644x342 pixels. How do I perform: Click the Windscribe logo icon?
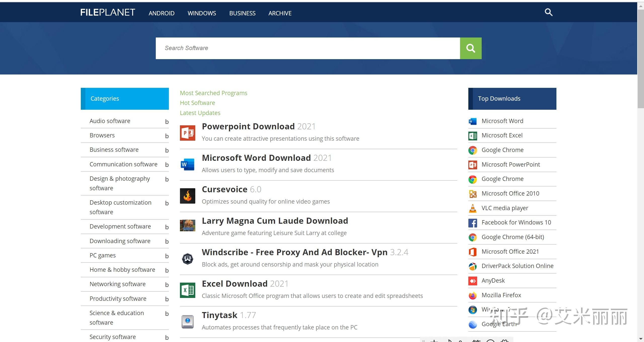click(187, 259)
